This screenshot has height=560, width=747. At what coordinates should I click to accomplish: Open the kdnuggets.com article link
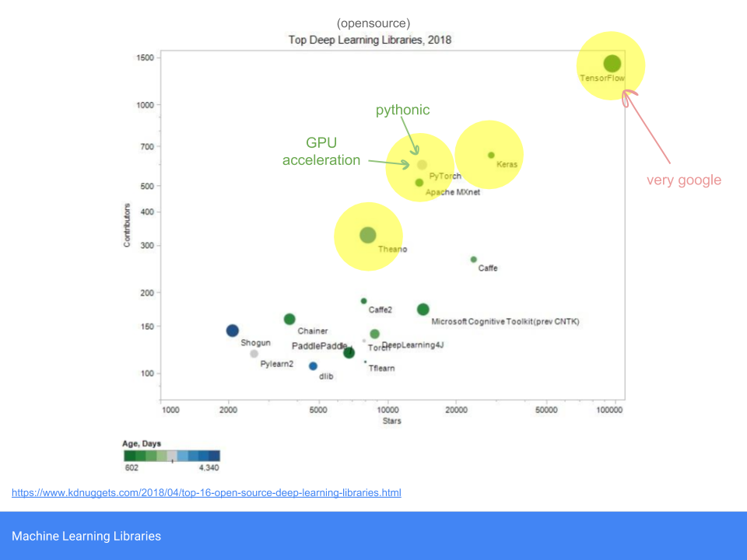tap(207, 492)
